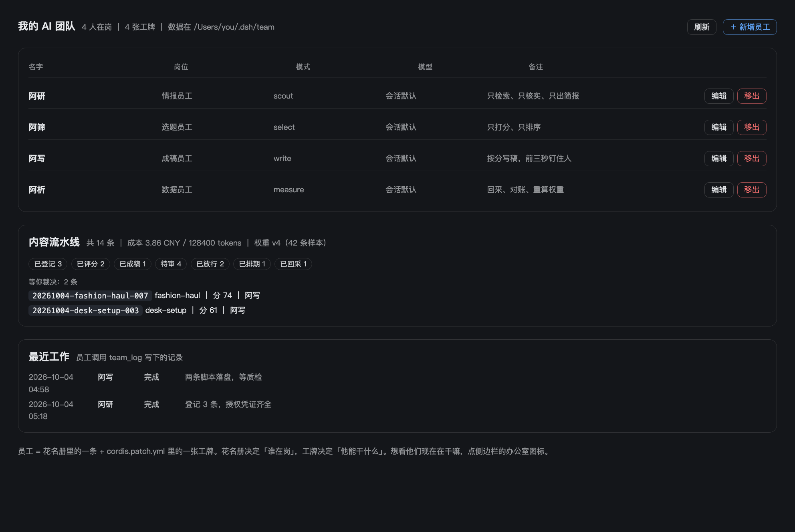795x532 pixels.
Task: Click the 成稿员工 role cell
Action: (x=177, y=159)
